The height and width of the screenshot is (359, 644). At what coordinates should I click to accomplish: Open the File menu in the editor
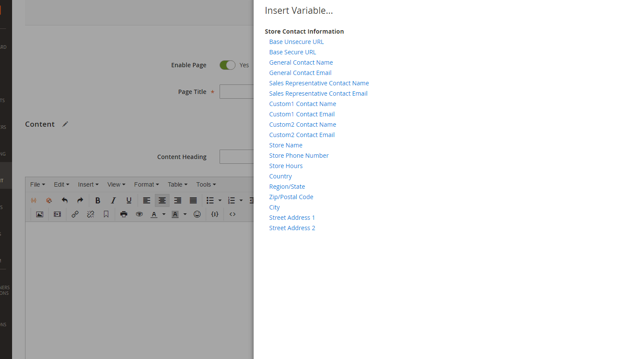[x=38, y=184]
